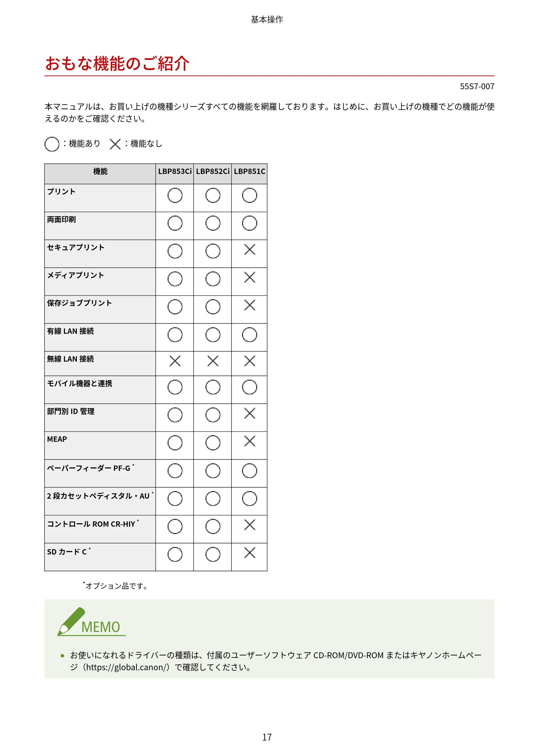Click the circle for LBP851C モバイル機器と連携

250,387
